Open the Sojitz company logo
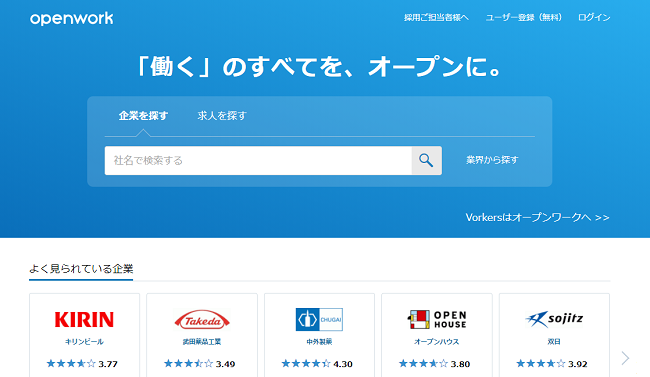The height and width of the screenshot is (377, 650). click(554, 319)
